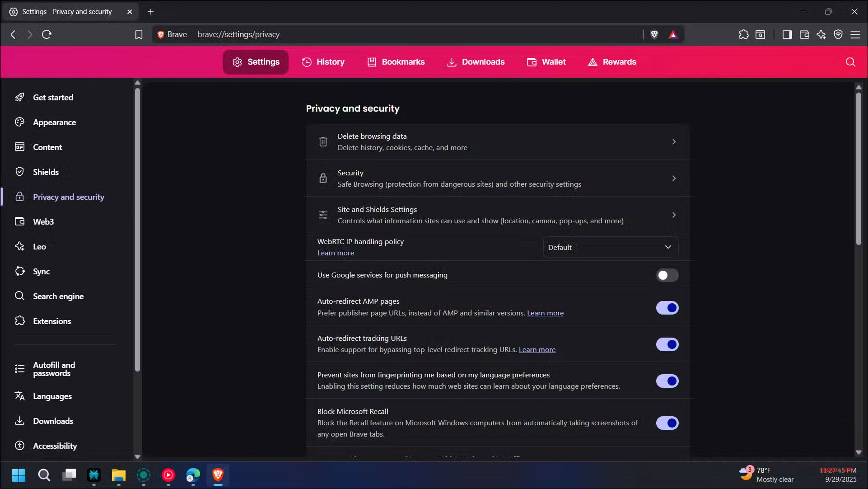The width and height of the screenshot is (868, 489).
Task: Open Brave Shields icon in address bar
Action: pyautogui.click(x=654, y=34)
